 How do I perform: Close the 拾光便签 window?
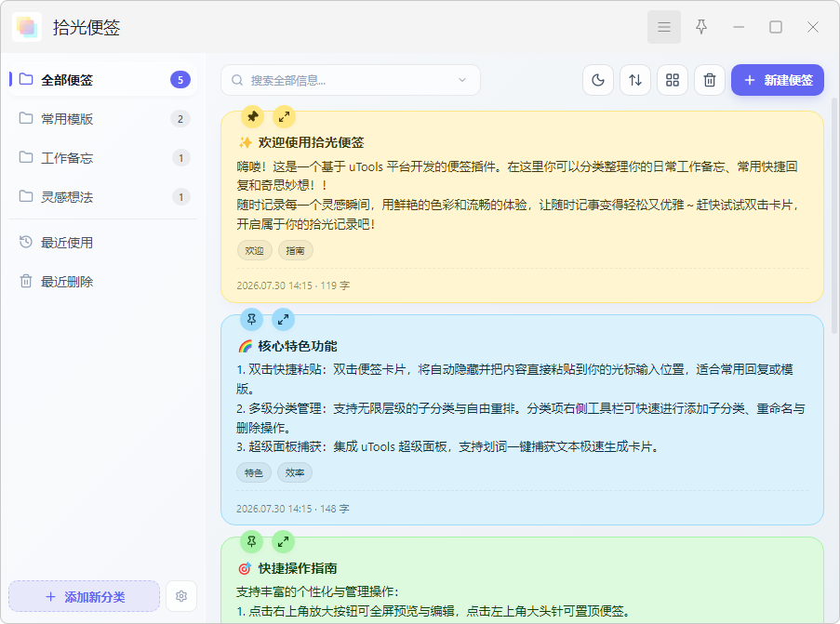click(x=813, y=27)
